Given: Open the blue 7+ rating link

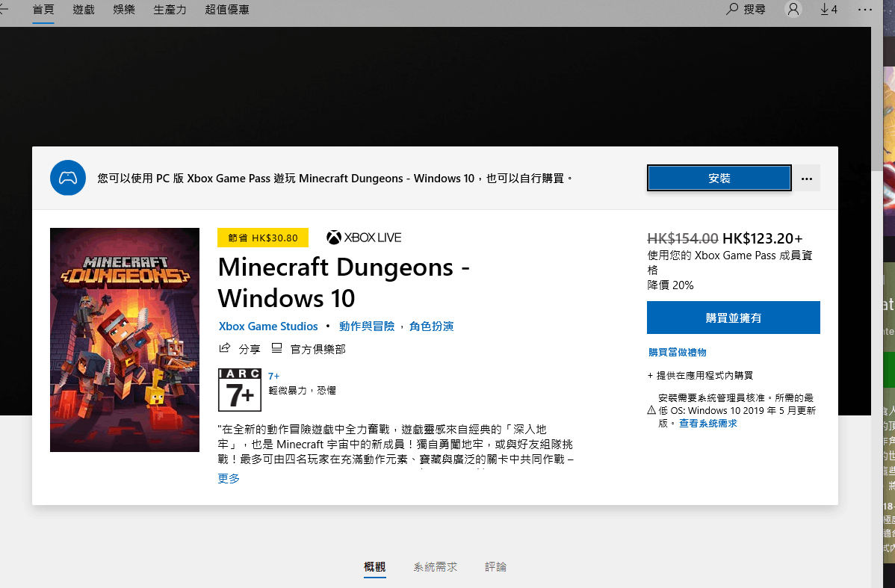Looking at the screenshot, I should pos(274,377).
